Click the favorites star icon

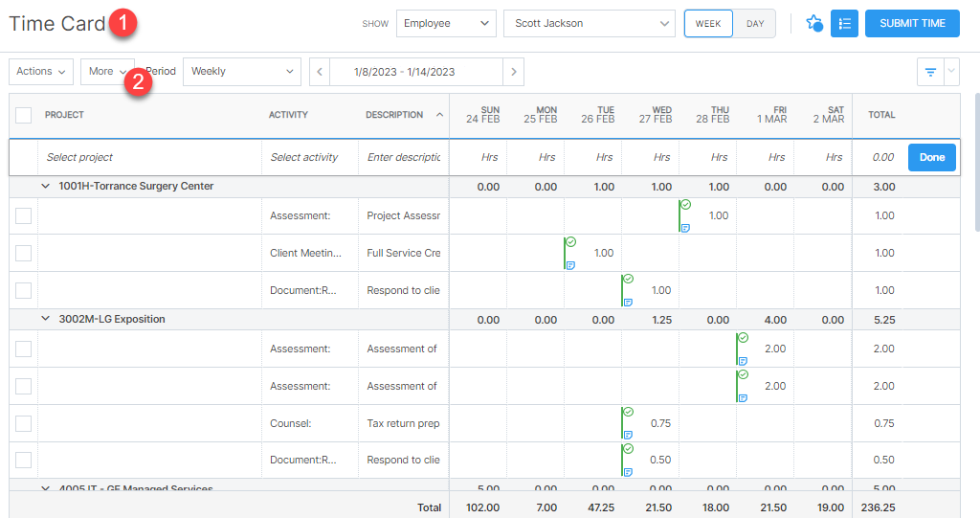pos(814,24)
